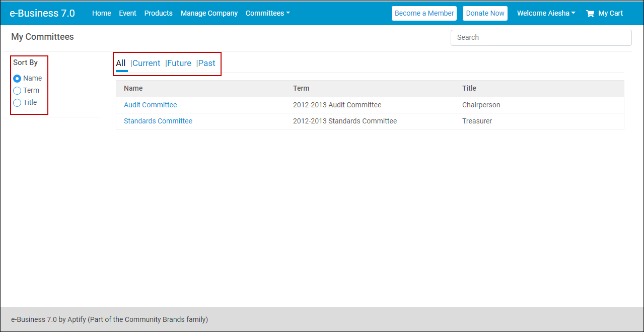
Task: Switch to the Future tab
Action: pos(179,63)
